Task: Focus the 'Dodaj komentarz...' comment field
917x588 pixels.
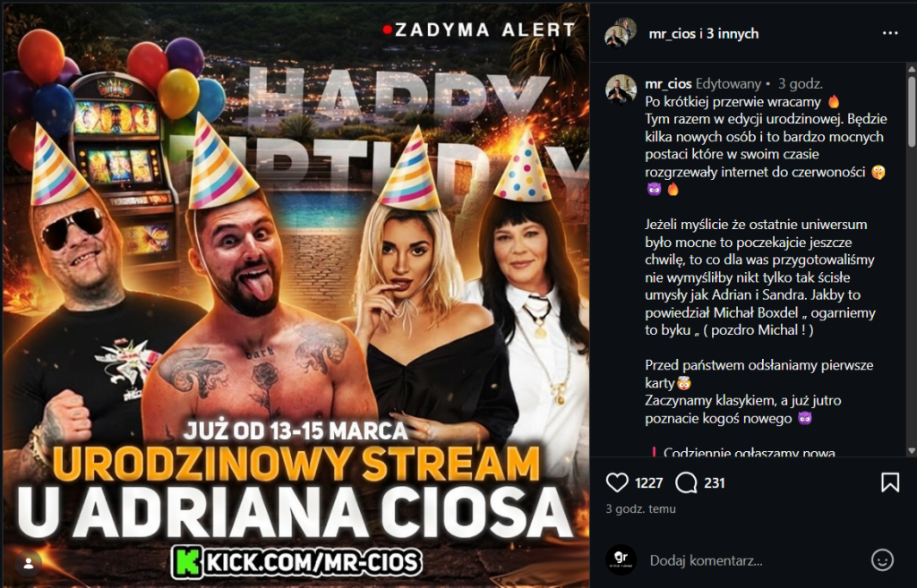Action: coord(754,560)
